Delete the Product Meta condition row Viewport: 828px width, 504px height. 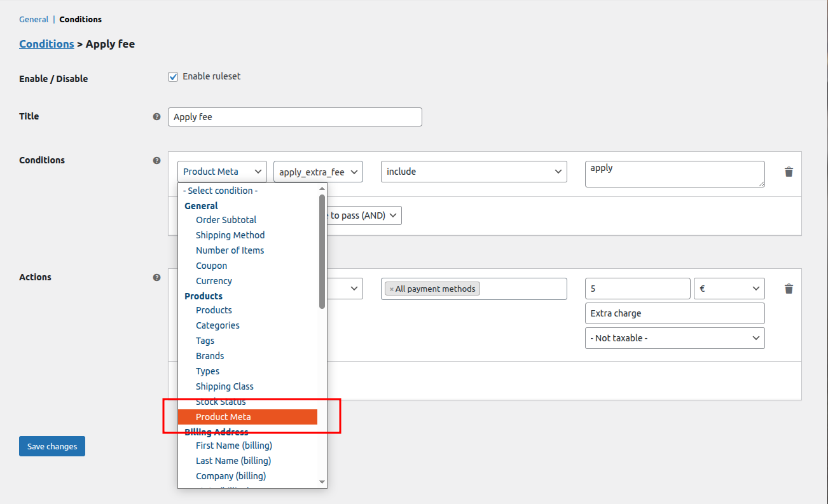coord(789,172)
